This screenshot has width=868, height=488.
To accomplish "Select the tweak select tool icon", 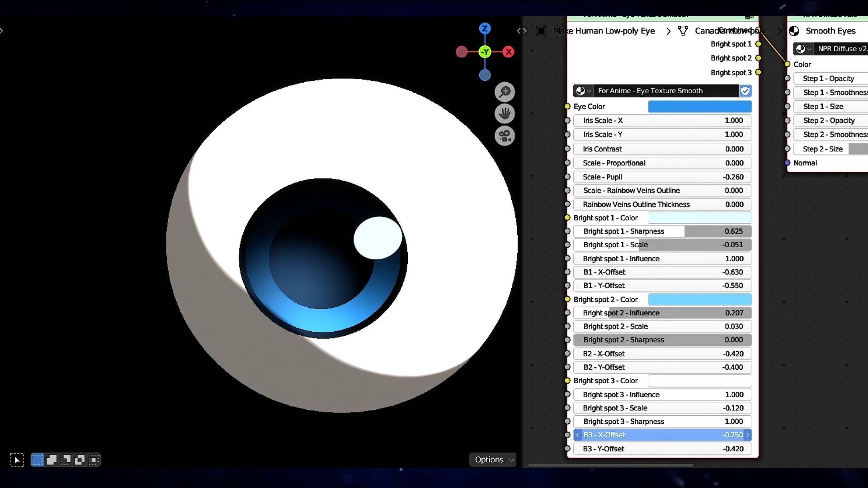I will pos(17,460).
